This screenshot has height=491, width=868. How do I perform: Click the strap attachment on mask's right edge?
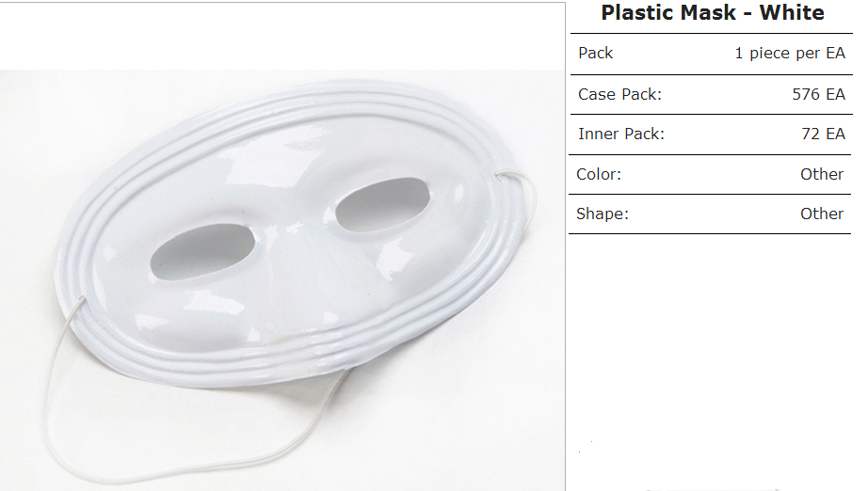[500, 176]
